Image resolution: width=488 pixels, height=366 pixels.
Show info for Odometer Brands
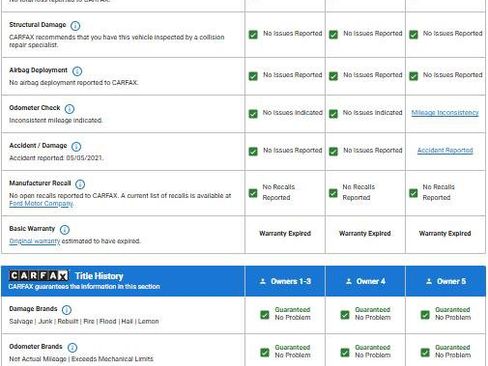[72, 348]
